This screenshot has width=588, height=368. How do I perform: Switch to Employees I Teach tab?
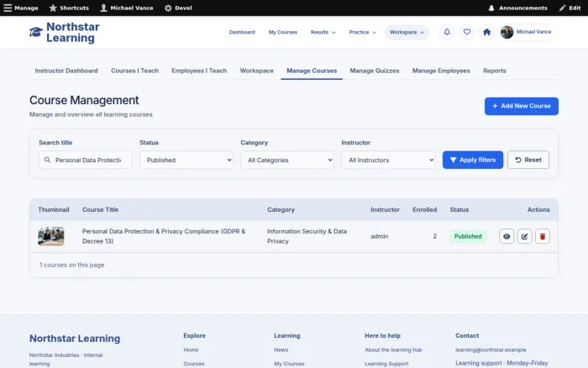(x=199, y=71)
